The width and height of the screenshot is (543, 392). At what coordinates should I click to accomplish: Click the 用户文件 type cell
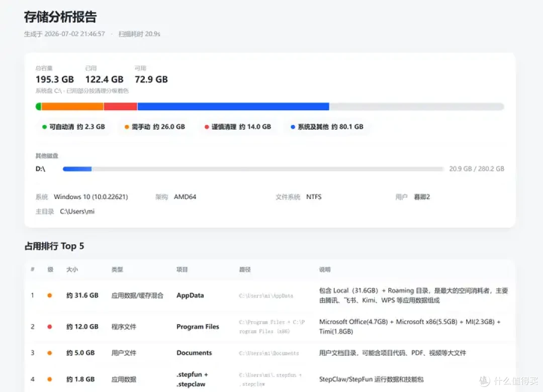point(124,353)
